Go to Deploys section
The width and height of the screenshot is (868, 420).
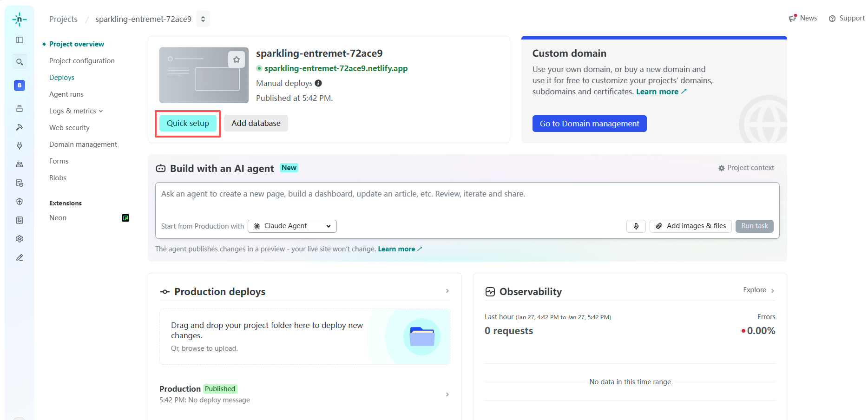click(62, 78)
